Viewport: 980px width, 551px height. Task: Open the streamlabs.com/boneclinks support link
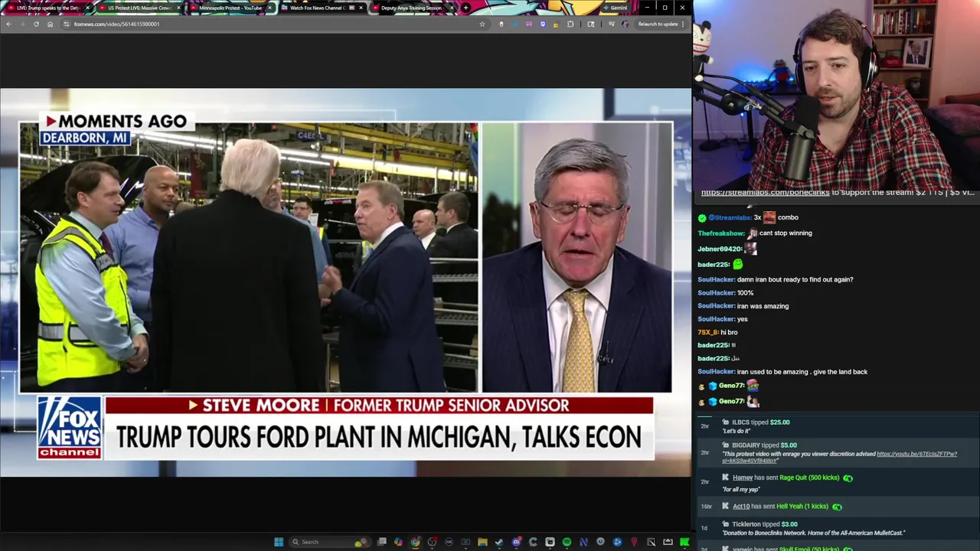click(765, 193)
